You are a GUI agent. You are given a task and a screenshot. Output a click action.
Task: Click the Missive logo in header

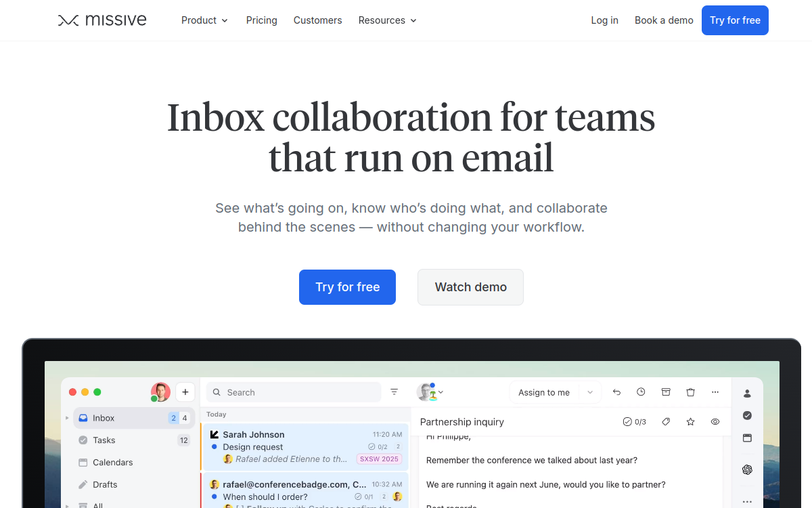click(102, 20)
